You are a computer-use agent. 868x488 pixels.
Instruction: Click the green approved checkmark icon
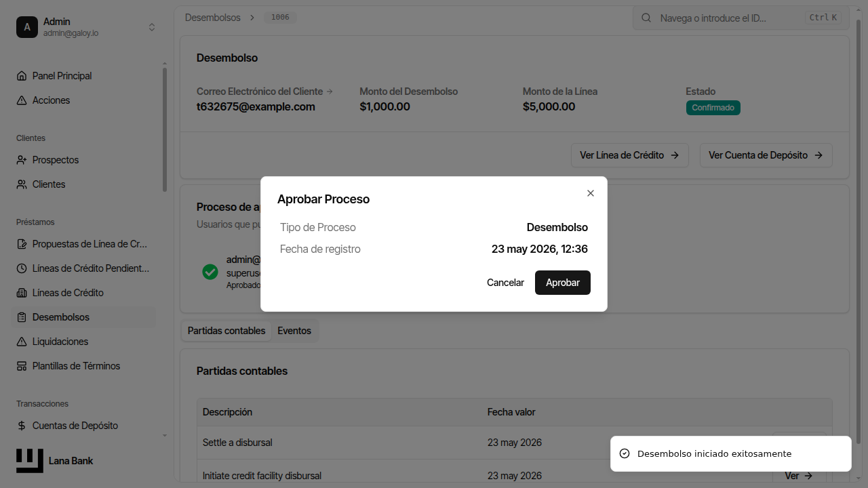(x=210, y=272)
